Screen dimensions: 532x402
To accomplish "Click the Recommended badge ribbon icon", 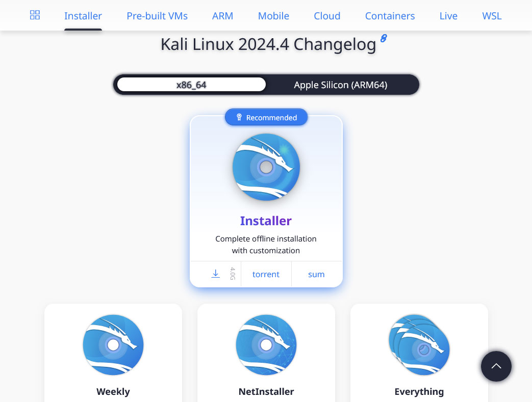I will 239,117.
